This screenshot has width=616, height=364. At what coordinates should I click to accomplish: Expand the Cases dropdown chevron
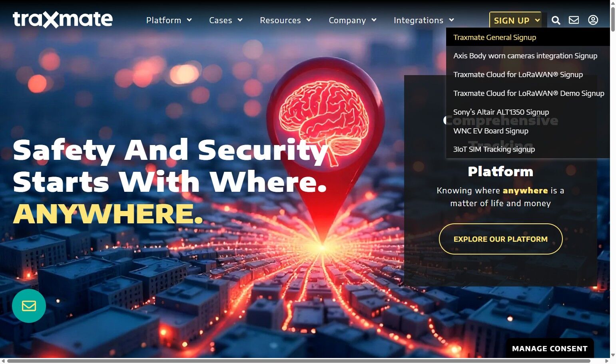[x=240, y=20]
